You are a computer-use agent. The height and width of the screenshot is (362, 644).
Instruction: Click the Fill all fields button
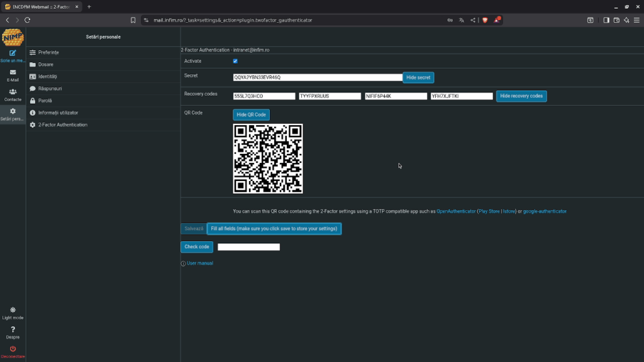pos(274,229)
